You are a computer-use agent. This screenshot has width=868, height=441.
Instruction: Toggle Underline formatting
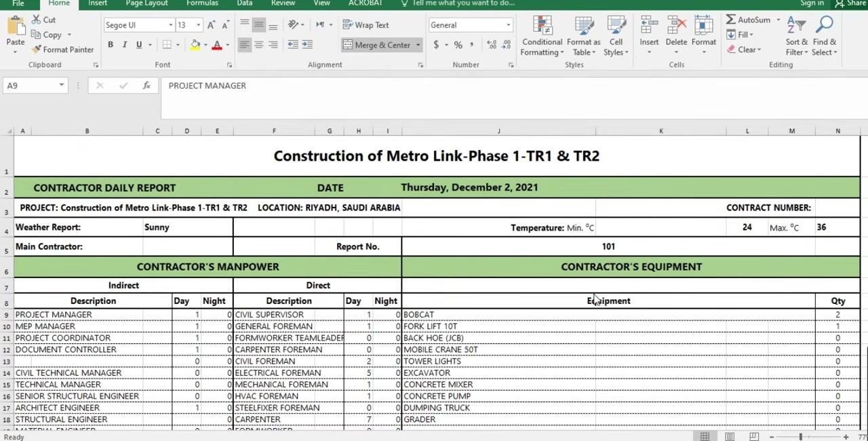[x=139, y=45]
